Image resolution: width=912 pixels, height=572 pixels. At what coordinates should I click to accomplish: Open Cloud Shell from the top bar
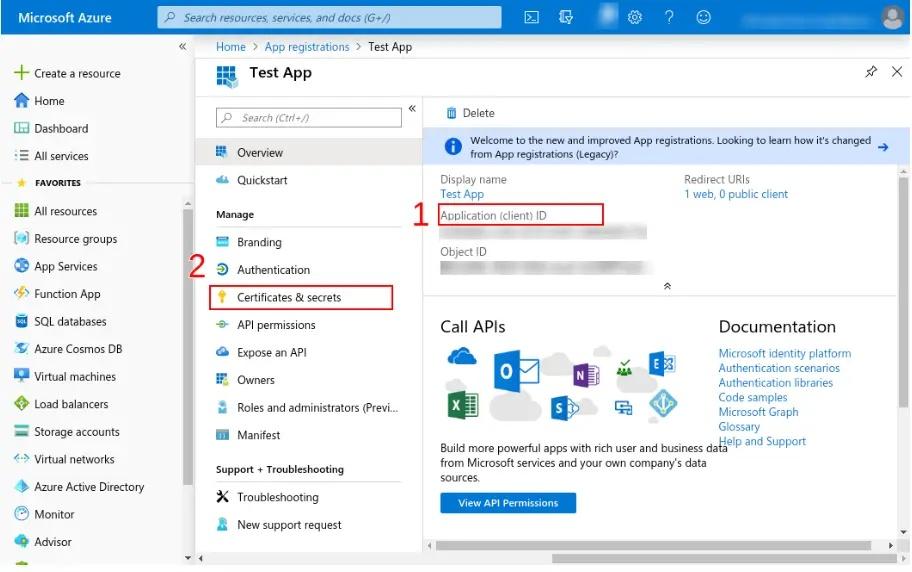point(531,17)
